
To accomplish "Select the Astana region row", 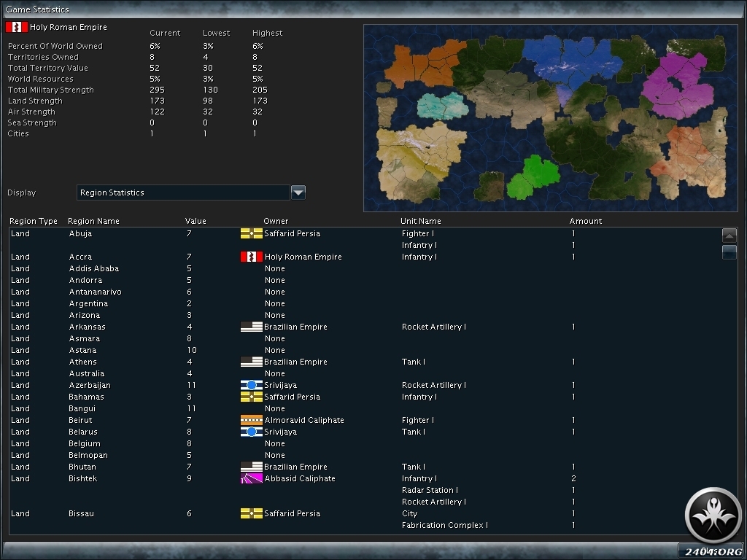I will point(82,350).
